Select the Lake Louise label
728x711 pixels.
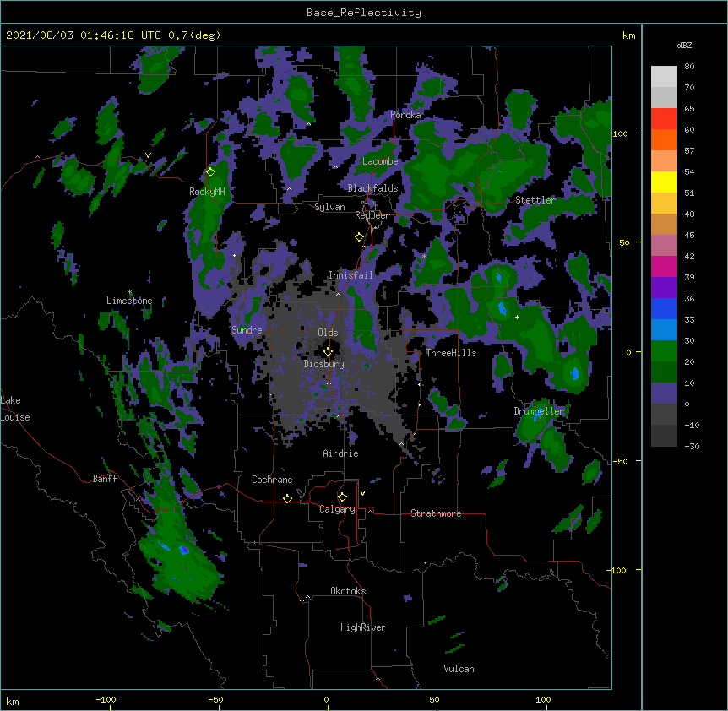tap(15, 409)
